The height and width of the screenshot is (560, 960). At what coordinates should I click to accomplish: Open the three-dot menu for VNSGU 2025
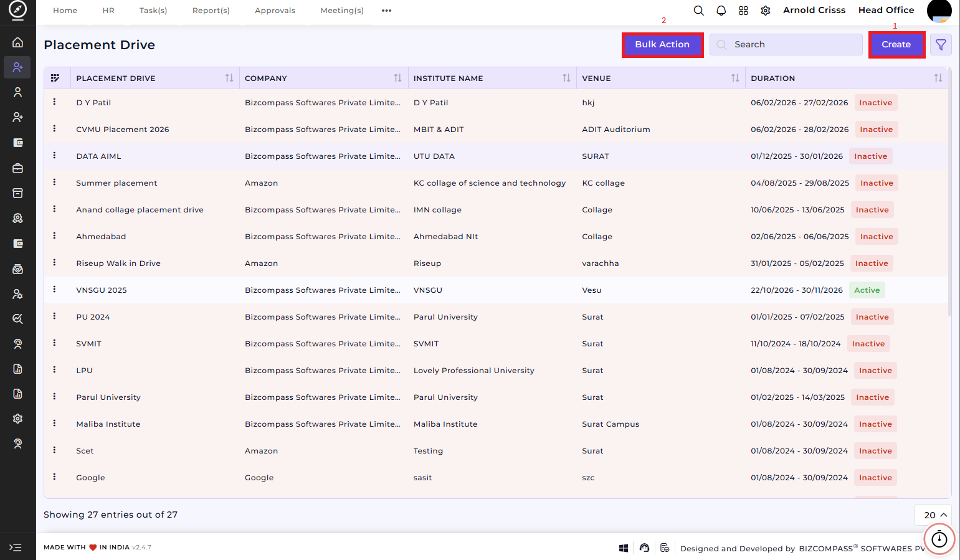[54, 289]
